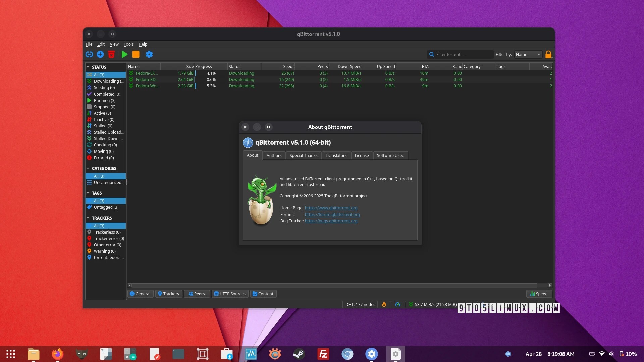The width and height of the screenshot is (644, 362).
Task: Filter by Seeding (0) status
Action: [106, 87]
